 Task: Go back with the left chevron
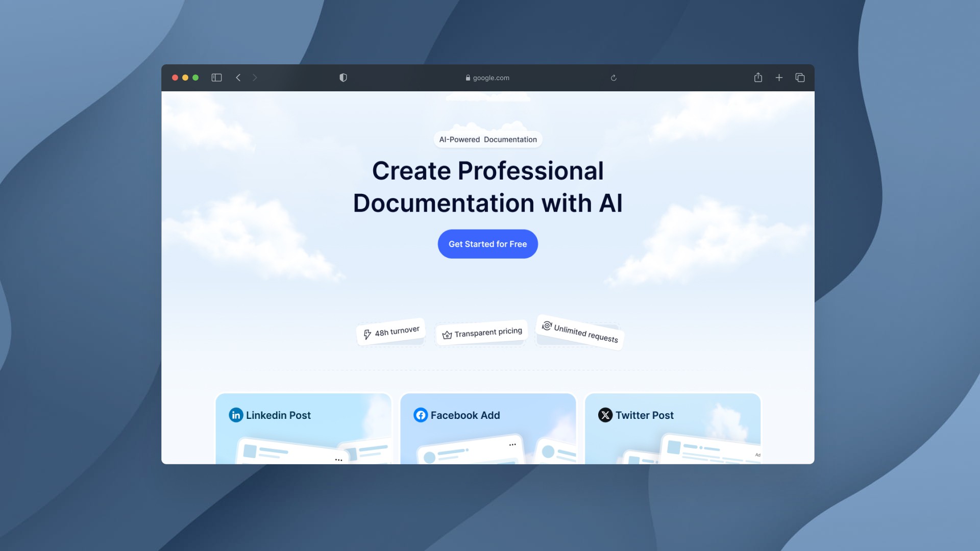(x=238, y=78)
